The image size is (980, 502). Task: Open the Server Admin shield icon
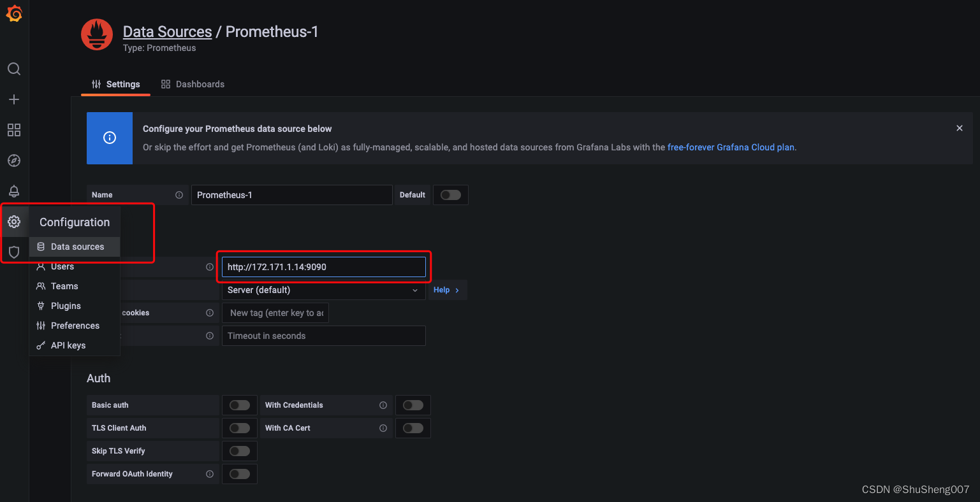pos(14,252)
